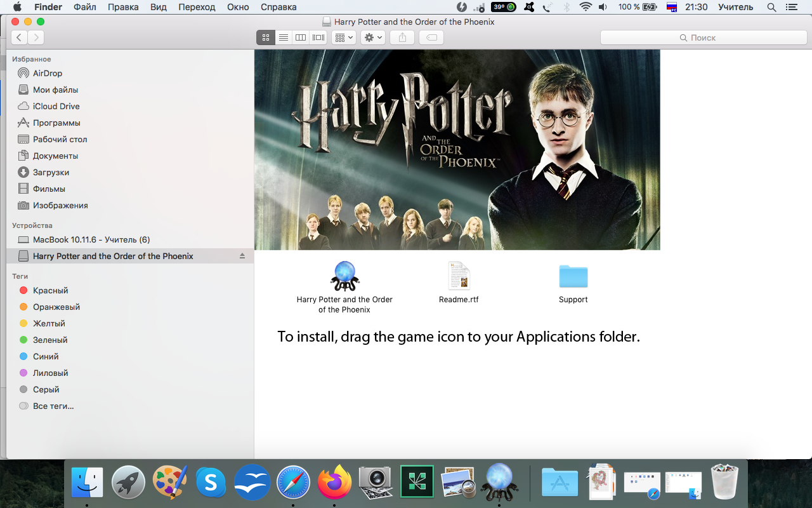Focus the Поиск search field
The width and height of the screenshot is (812, 508).
[702, 37]
